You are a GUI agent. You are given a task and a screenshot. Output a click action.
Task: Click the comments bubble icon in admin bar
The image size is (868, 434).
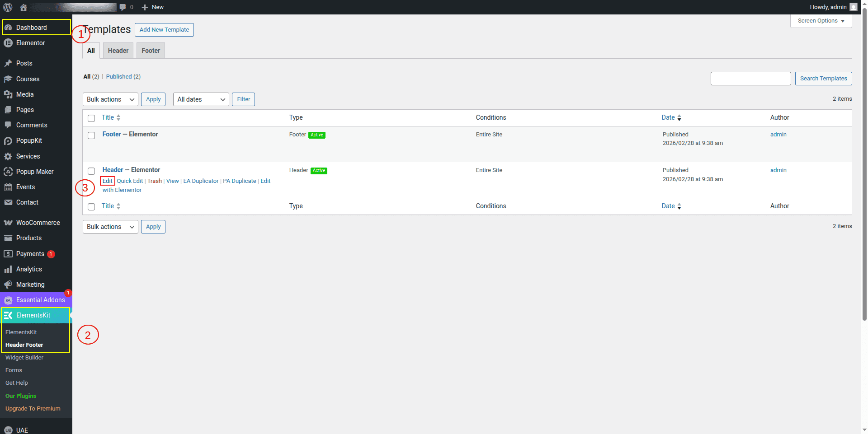coord(123,7)
